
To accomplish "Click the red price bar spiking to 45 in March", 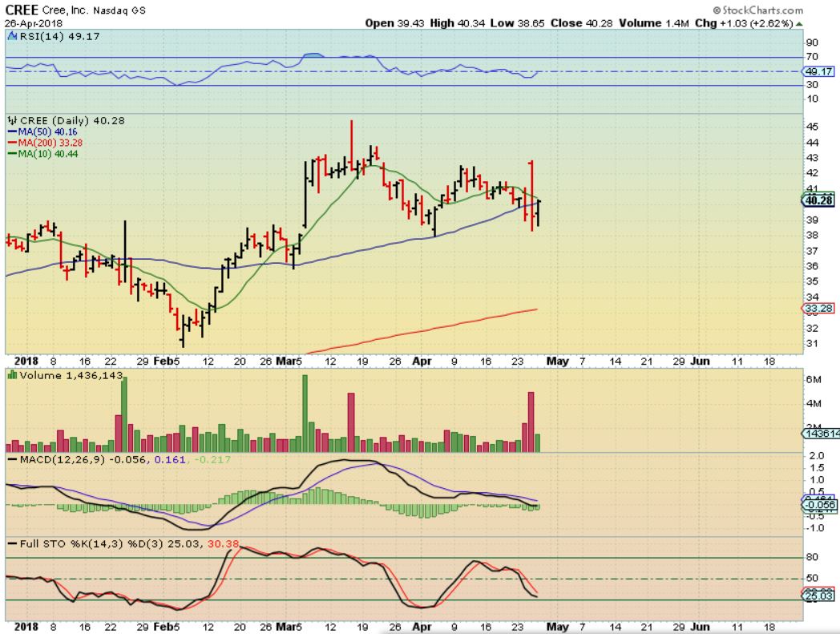I will [x=351, y=145].
